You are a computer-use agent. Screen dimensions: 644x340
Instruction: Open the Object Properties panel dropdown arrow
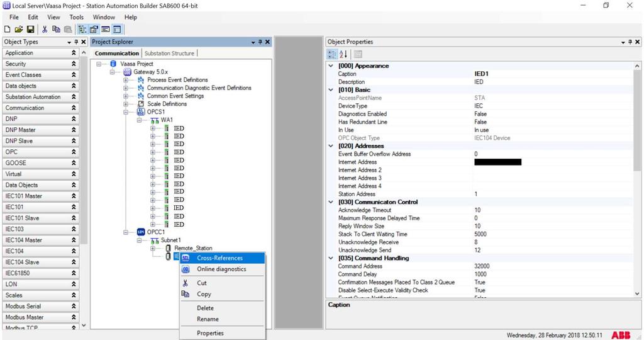(x=623, y=42)
